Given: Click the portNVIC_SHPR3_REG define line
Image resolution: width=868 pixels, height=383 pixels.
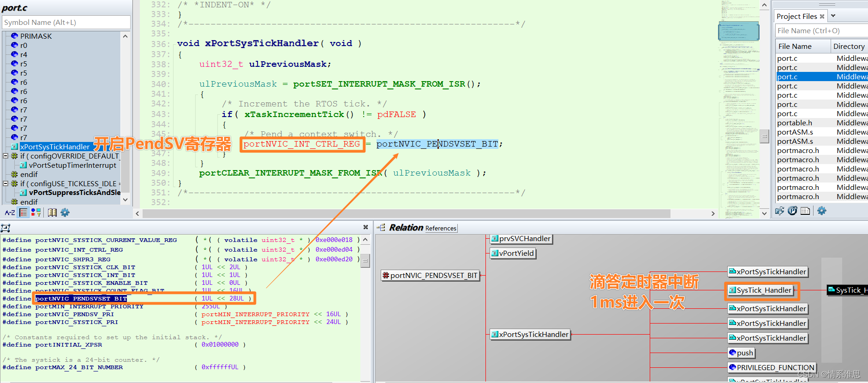Looking at the screenshot, I should point(181,259).
